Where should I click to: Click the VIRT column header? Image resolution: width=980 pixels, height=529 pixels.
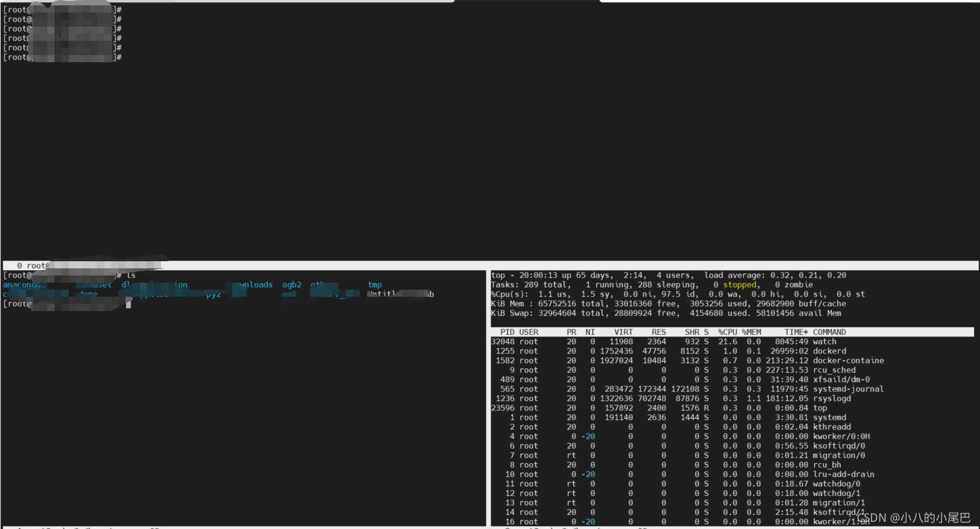pyautogui.click(x=624, y=332)
